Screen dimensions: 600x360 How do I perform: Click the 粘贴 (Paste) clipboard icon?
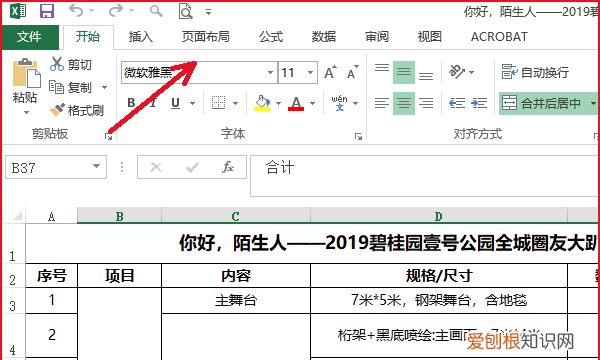[x=26, y=73]
